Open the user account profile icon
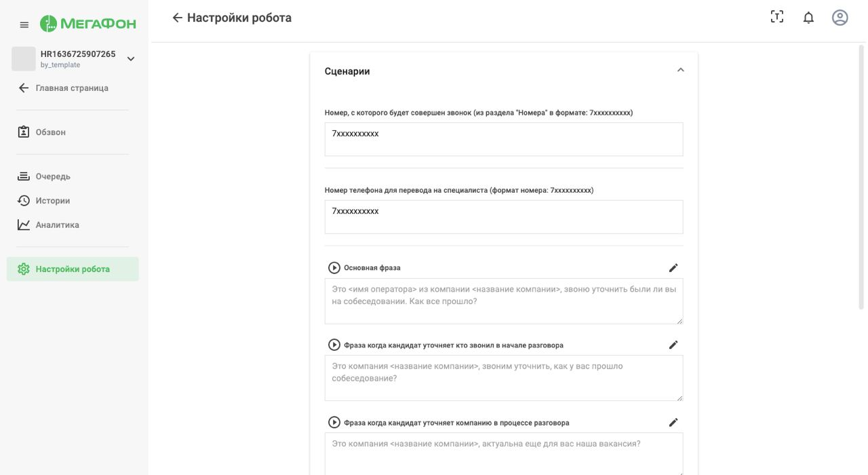Viewport: 868px width, 475px height. coord(840,18)
